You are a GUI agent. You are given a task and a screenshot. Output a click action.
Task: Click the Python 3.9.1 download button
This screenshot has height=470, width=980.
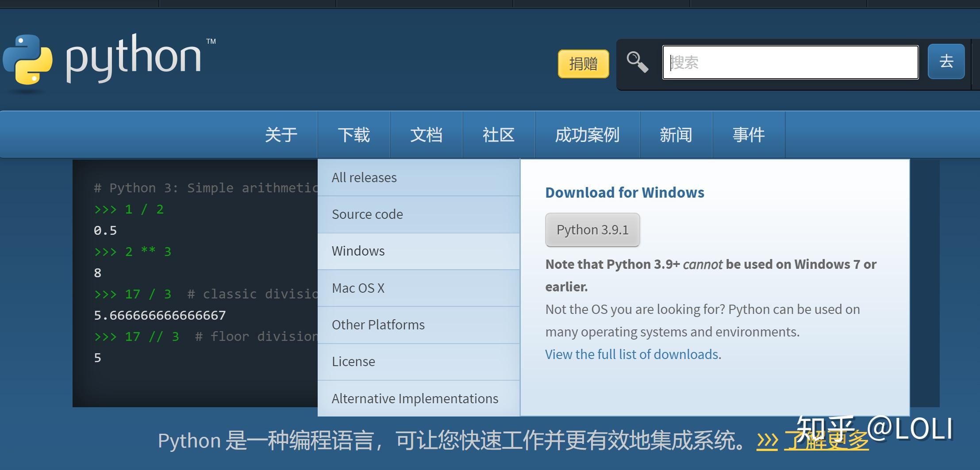(x=592, y=230)
